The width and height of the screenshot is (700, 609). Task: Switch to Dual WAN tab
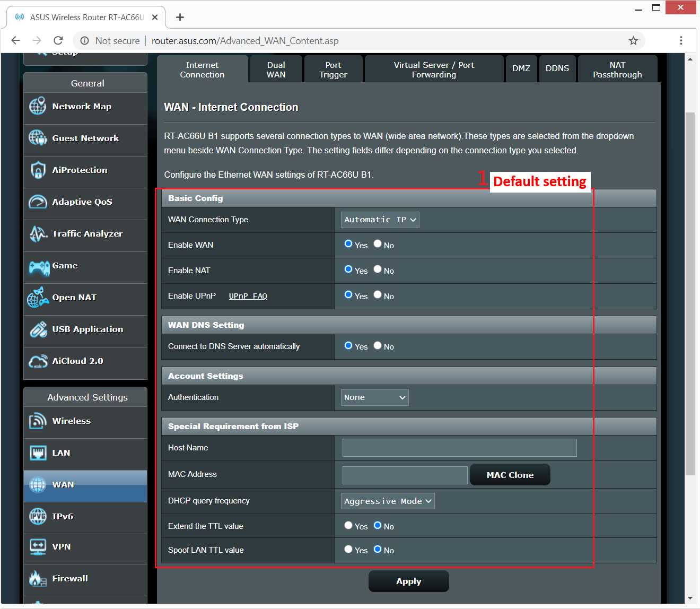point(276,69)
